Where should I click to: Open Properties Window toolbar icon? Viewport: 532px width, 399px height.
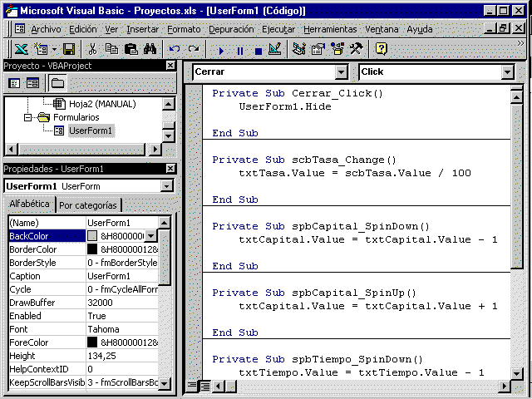tap(318, 49)
